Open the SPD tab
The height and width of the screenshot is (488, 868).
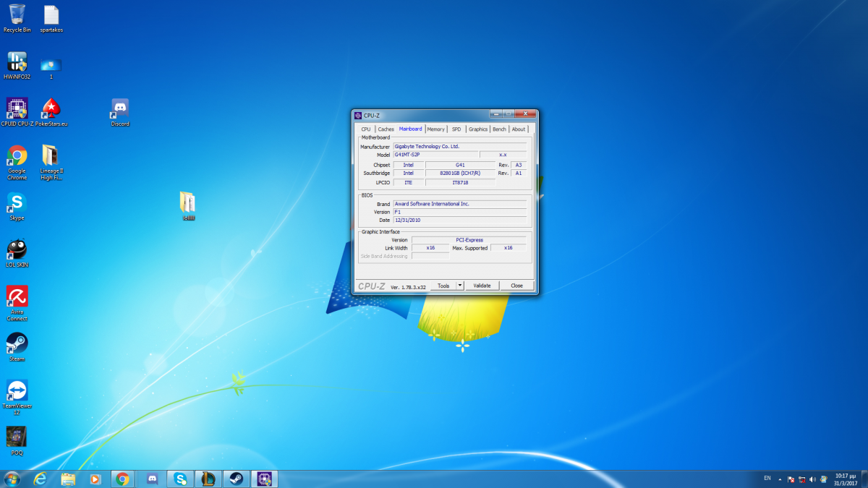pos(456,129)
